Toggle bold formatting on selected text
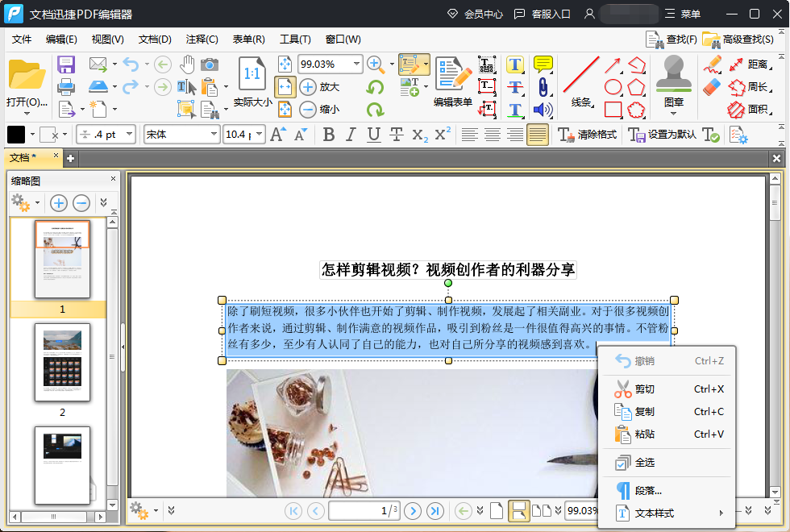 [x=329, y=135]
